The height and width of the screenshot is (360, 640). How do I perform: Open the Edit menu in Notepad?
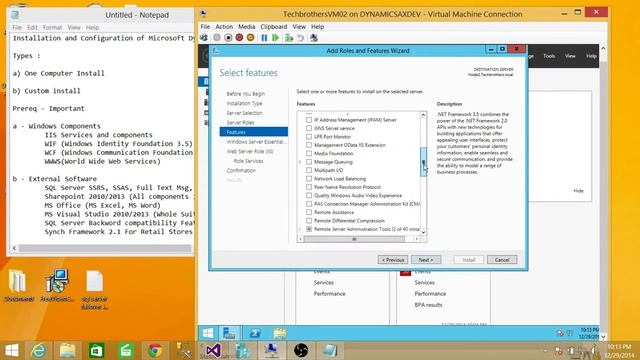click(x=32, y=27)
